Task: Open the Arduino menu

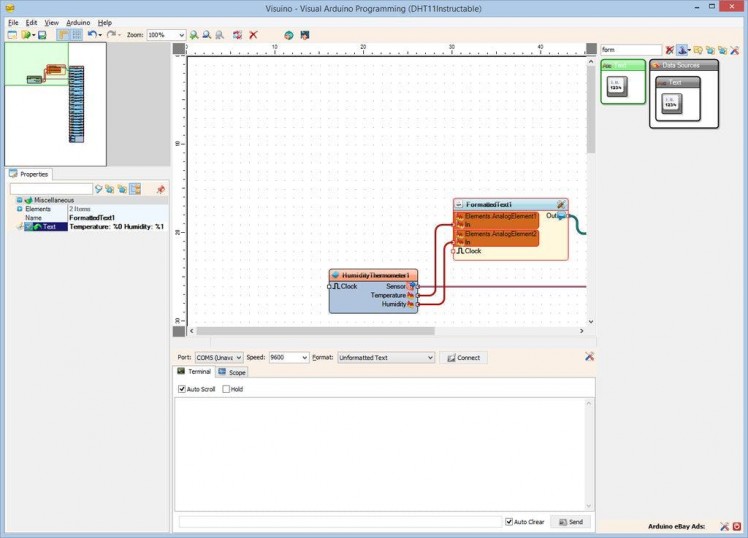Action: [78, 22]
